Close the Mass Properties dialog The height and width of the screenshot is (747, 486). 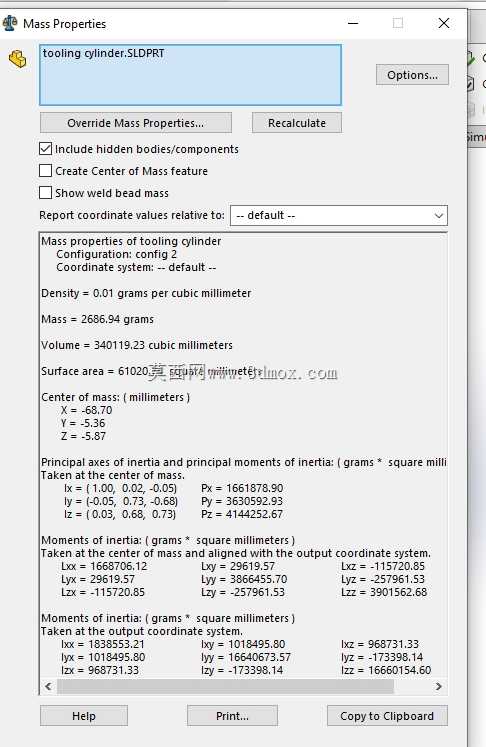click(444, 23)
